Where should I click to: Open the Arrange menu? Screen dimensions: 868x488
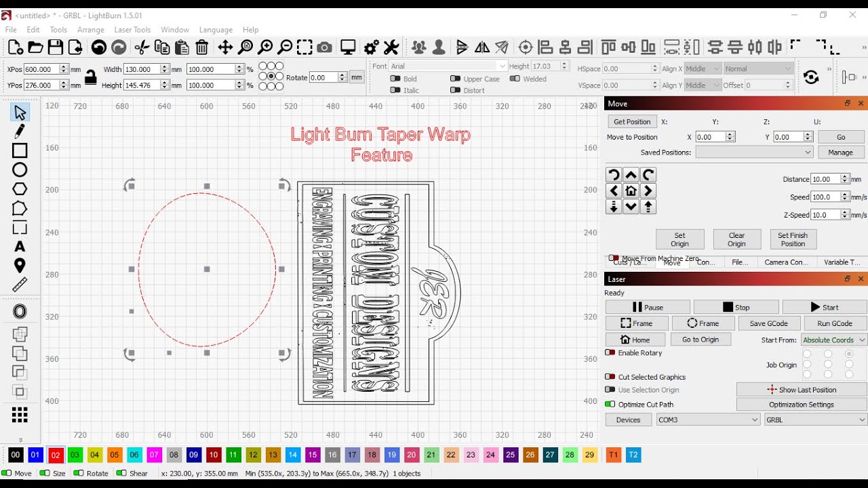click(x=91, y=30)
